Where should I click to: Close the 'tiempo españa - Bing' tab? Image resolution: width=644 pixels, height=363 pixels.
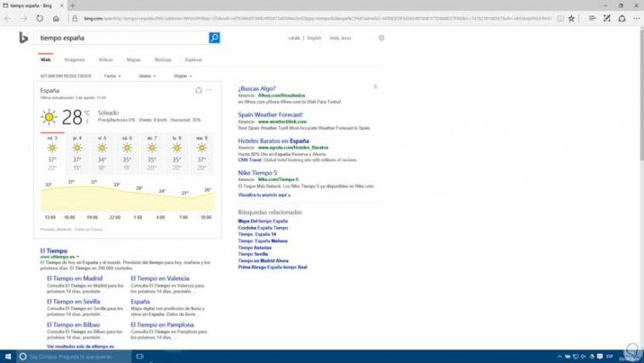pos(62,6)
